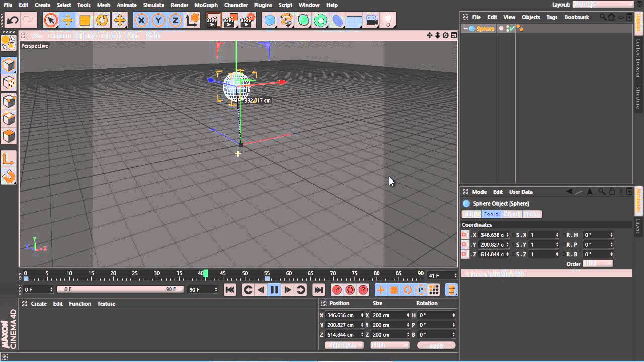This screenshot has height=362, width=644.
Task: Open the deformer objects icon
Action: 338,20
